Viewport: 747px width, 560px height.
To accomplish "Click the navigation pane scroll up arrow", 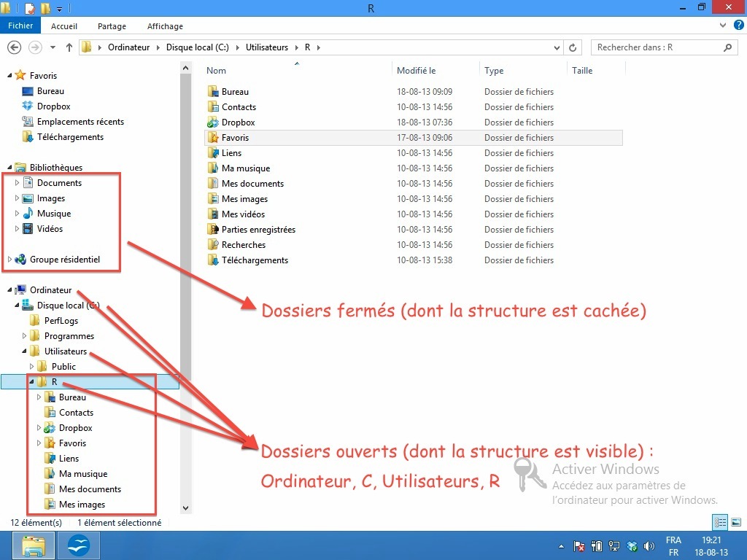I will pos(186,68).
